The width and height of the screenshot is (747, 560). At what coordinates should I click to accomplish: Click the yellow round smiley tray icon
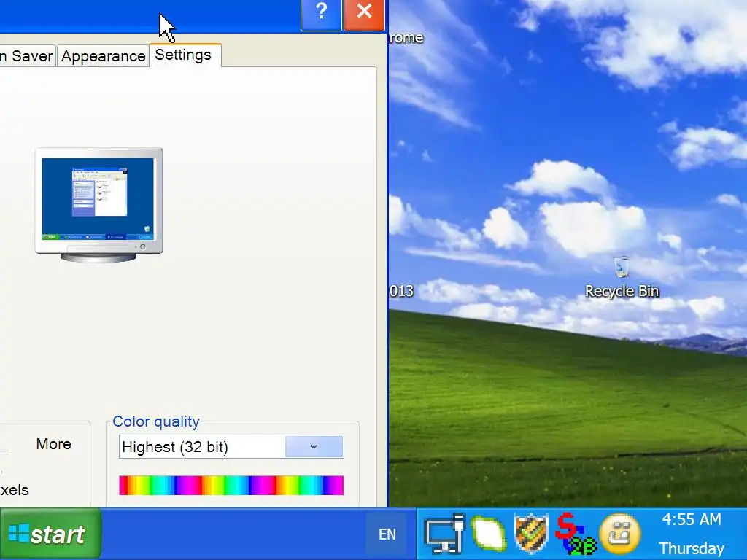click(x=620, y=534)
